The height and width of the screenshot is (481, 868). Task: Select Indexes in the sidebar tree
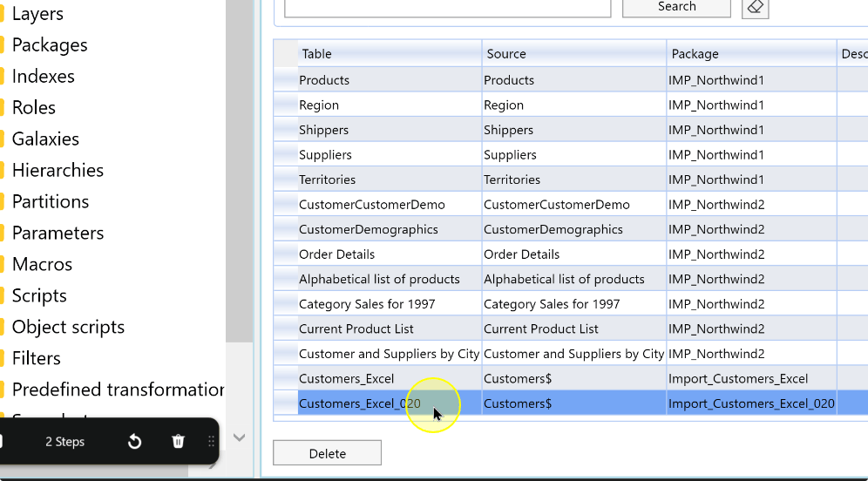[x=43, y=77]
